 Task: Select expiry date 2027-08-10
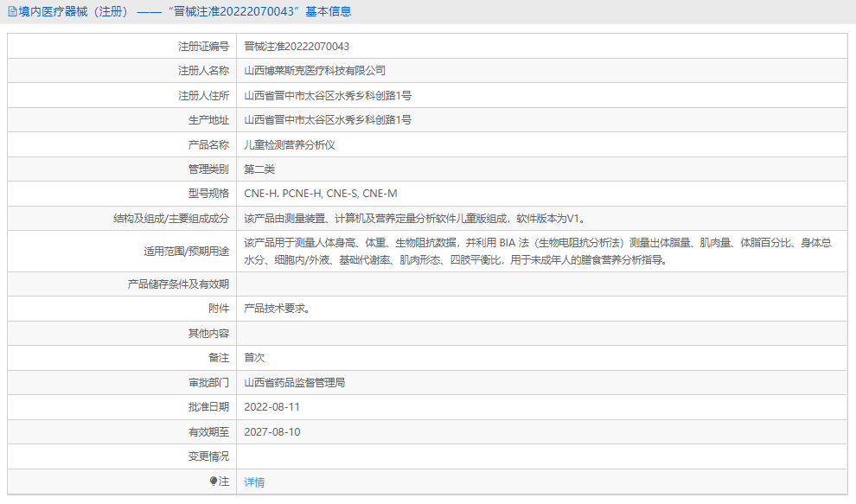click(271, 432)
